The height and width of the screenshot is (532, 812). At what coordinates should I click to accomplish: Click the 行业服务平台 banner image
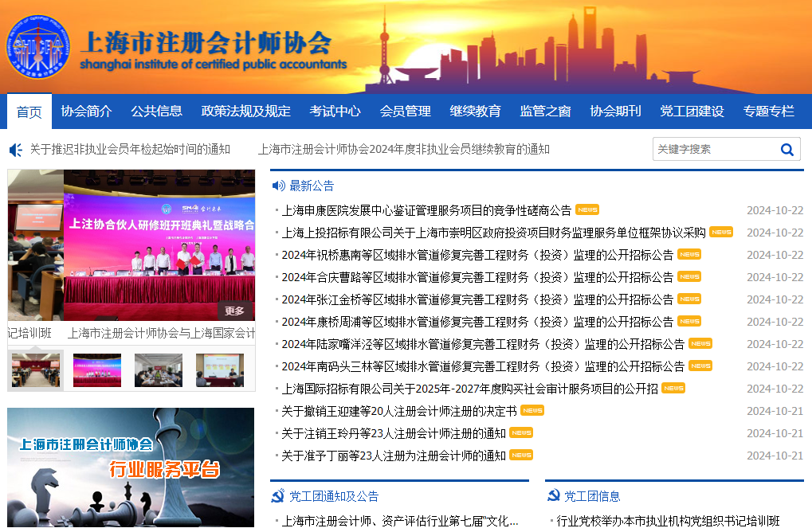click(x=131, y=468)
